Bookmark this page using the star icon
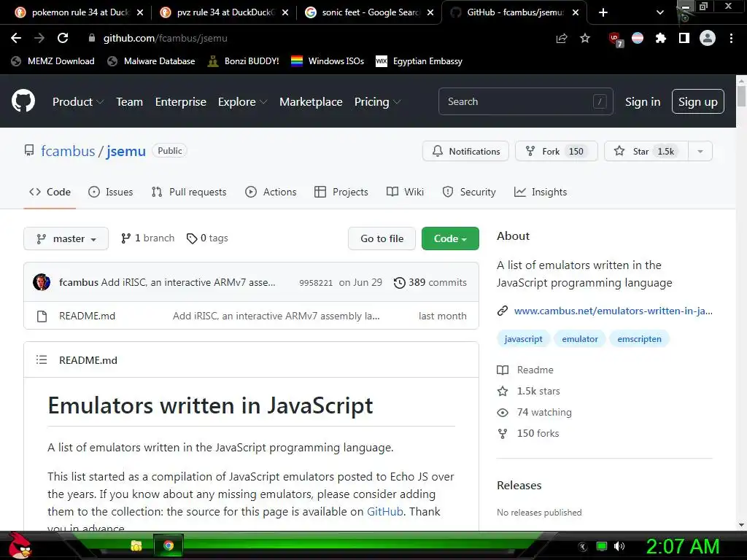 coord(585,38)
